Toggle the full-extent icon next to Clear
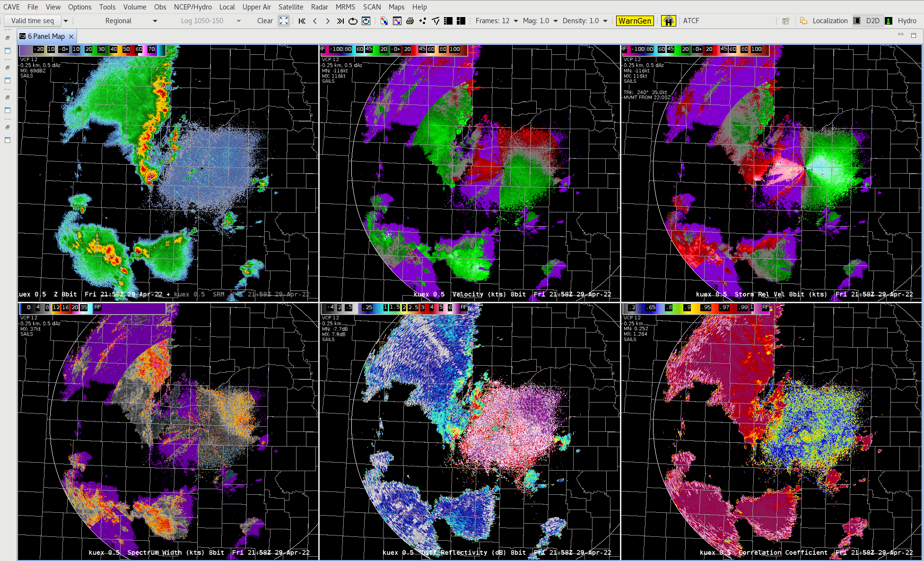The height and width of the screenshot is (561, 924). click(x=283, y=21)
